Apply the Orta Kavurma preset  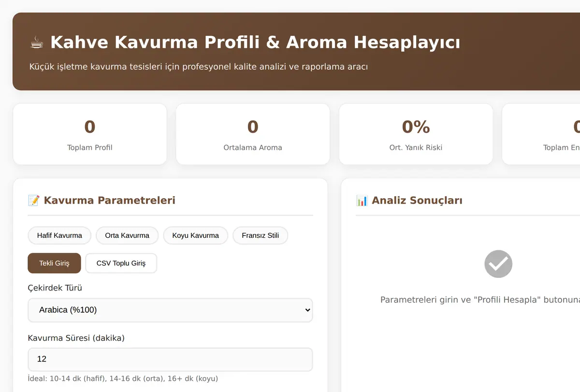[x=127, y=235]
